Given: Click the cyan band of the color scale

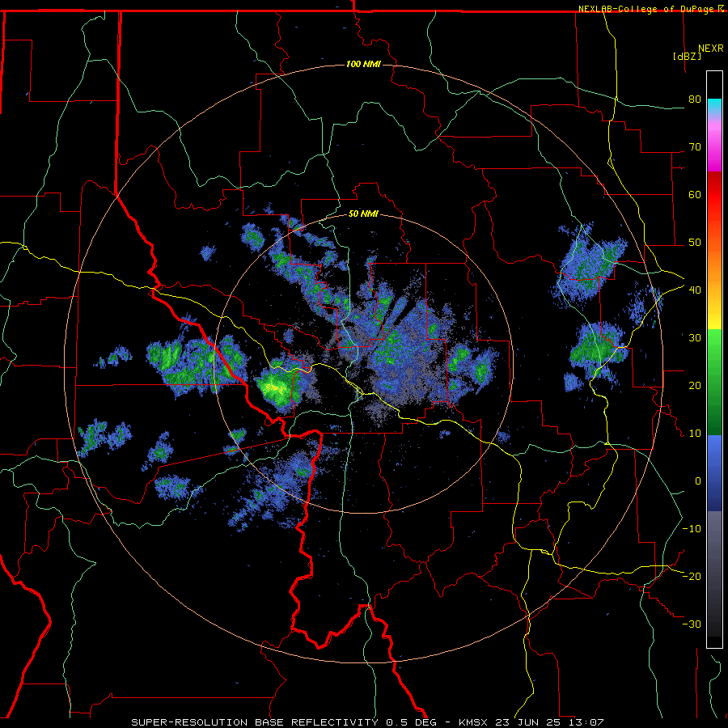Looking at the screenshot, I should tap(714, 106).
